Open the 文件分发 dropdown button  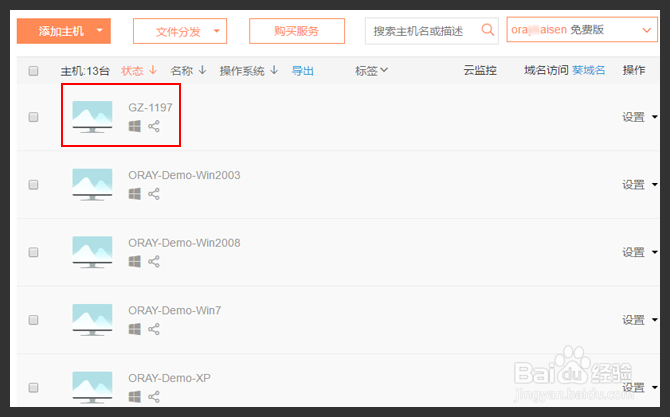pos(180,31)
